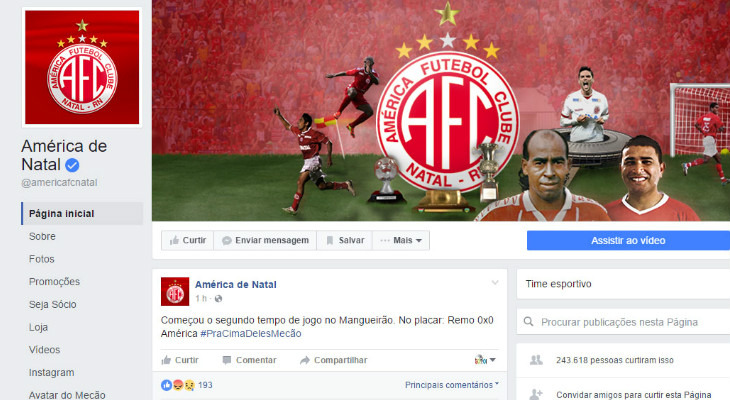Open the Mais dropdown menu
The width and height of the screenshot is (730, 400).
click(401, 240)
